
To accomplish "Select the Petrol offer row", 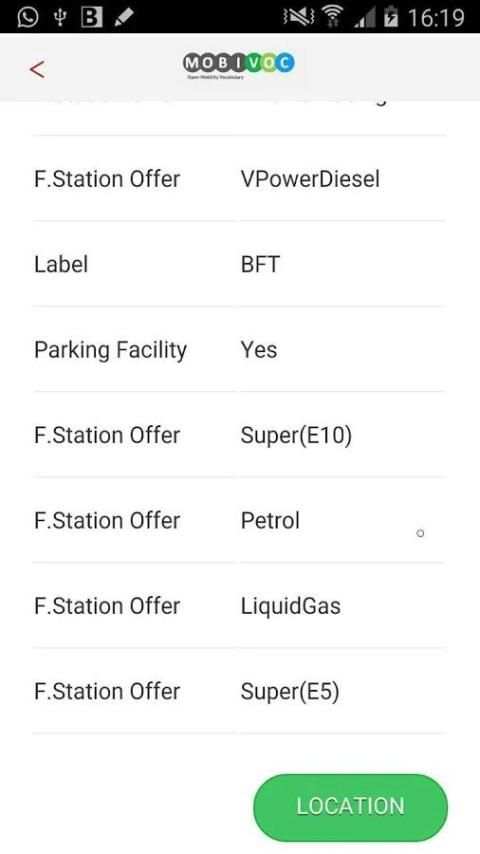I will [x=239, y=520].
